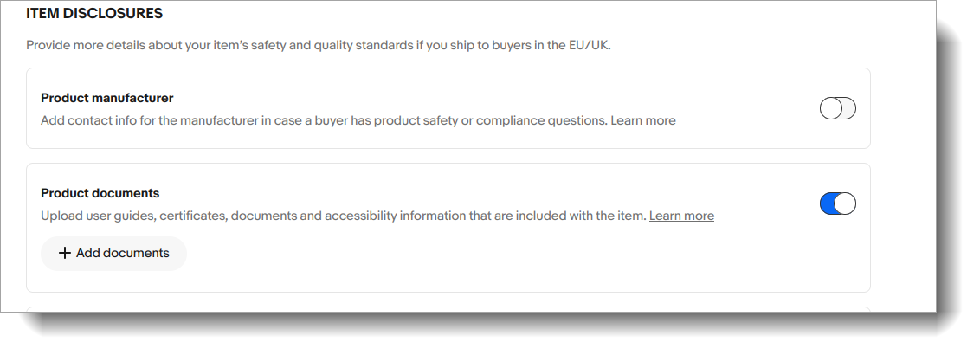Click the blue track of Product documents switch
Viewport: 980px width, 355px height.
point(828,203)
